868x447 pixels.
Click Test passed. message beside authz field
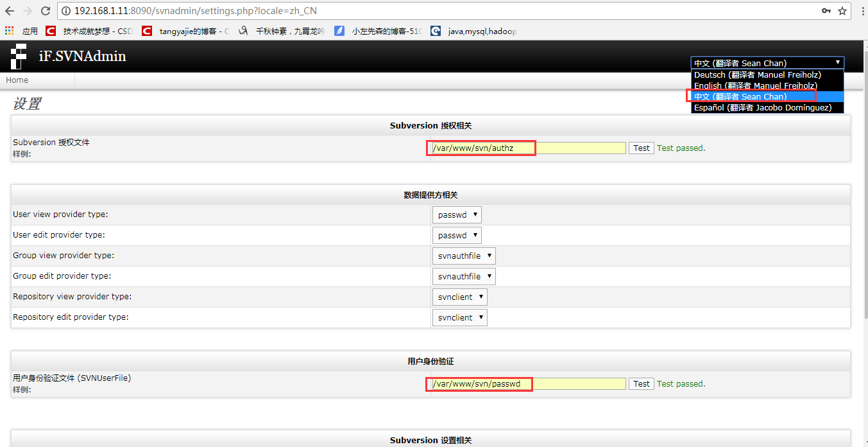(x=681, y=148)
